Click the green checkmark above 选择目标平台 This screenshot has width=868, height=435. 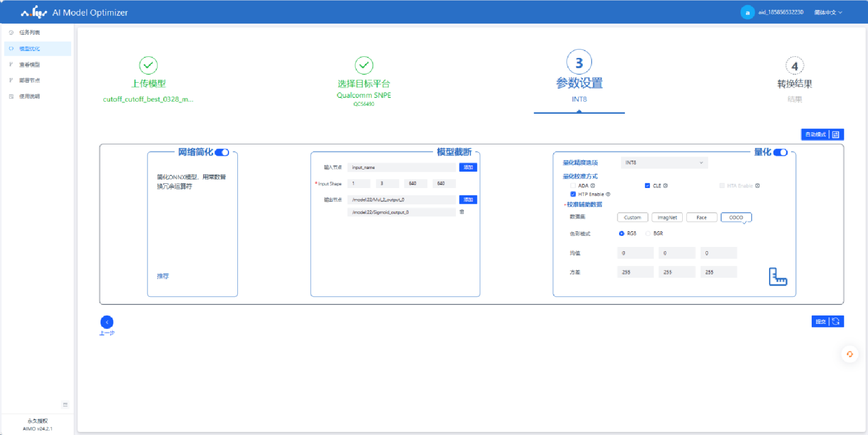(x=364, y=65)
